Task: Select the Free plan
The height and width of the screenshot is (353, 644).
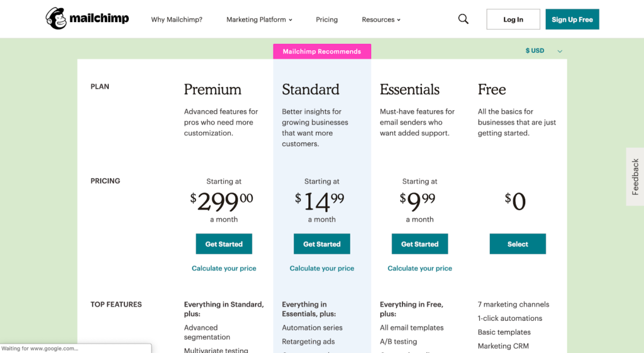Action: 518,244
